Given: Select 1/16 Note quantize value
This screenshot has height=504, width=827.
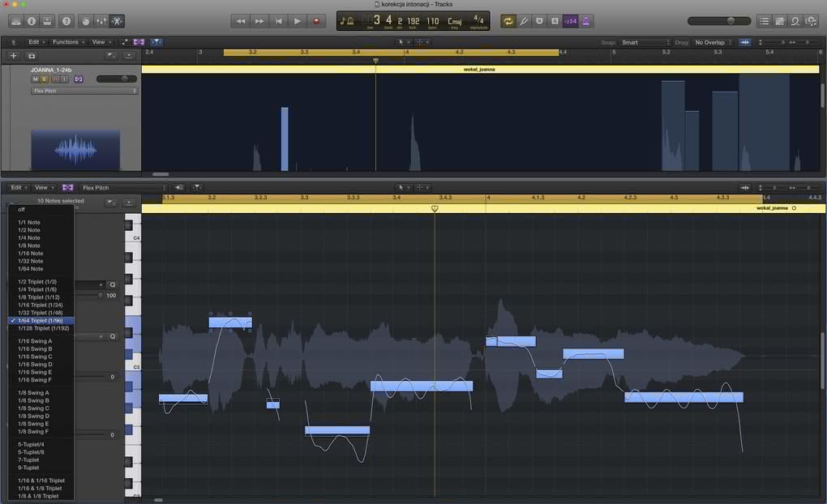Looking at the screenshot, I should tap(41, 254).
